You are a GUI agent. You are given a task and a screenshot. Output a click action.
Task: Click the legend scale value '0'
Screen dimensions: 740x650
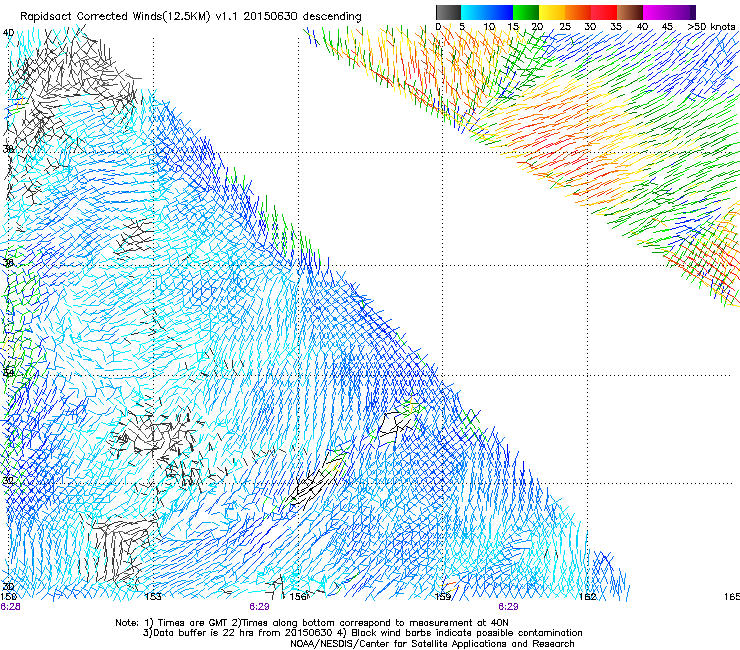point(438,27)
